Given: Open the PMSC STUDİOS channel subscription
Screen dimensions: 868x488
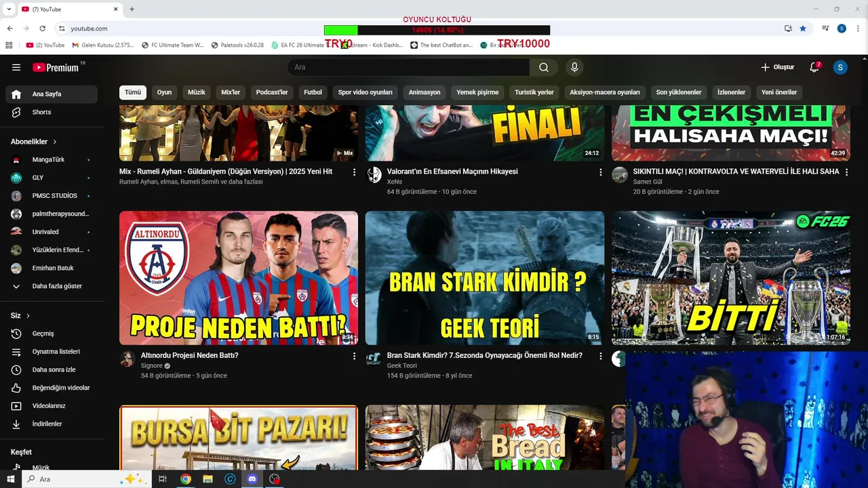Looking at the screenshot, I should click(x=52, y=196).
